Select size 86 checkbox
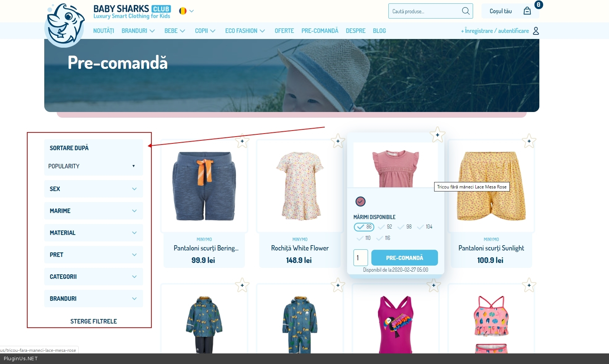Image resolution: width=609 pixels, height=364 pixels. click(364, 227)
